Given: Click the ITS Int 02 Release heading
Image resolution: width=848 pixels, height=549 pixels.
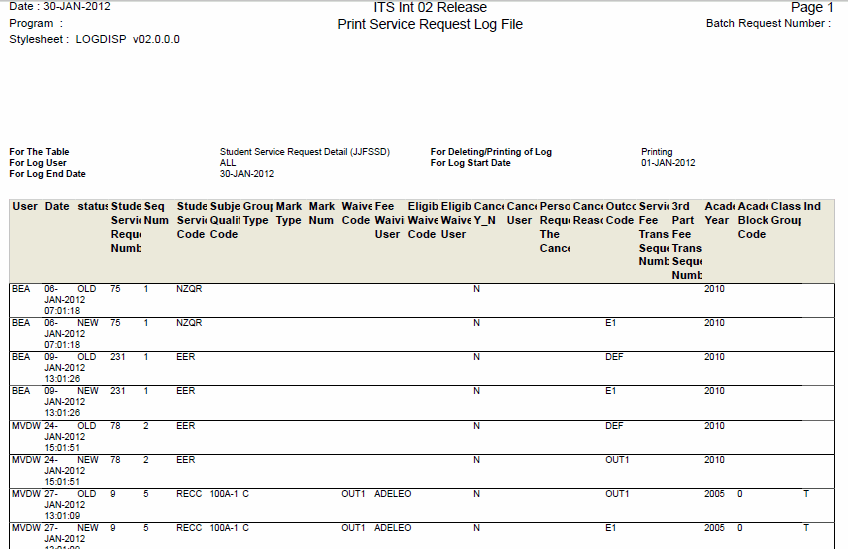Looking at the screenshot, I should click(x=429, y=8).
